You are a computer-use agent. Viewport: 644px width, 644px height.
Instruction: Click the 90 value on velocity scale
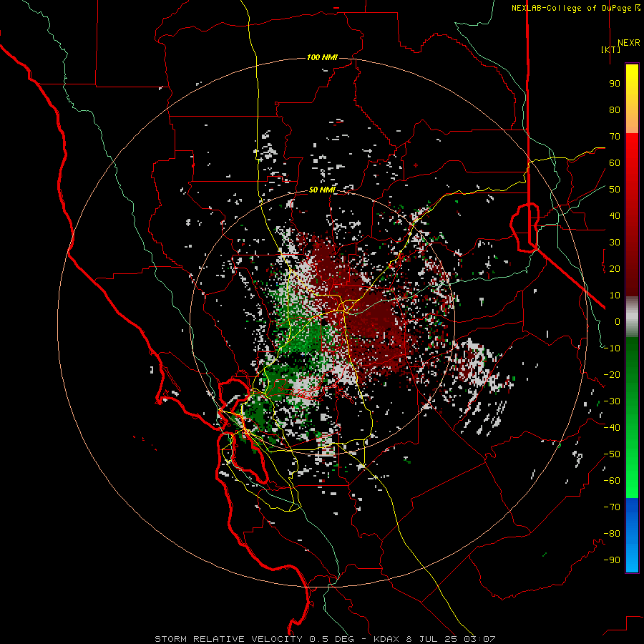click(615, 84)
